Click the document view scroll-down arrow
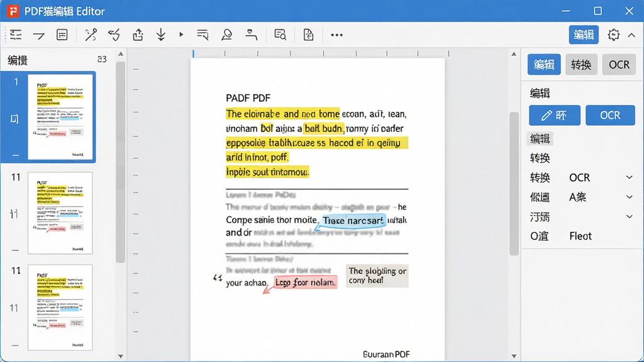The image size is (644, 362). tap(514, 356)
